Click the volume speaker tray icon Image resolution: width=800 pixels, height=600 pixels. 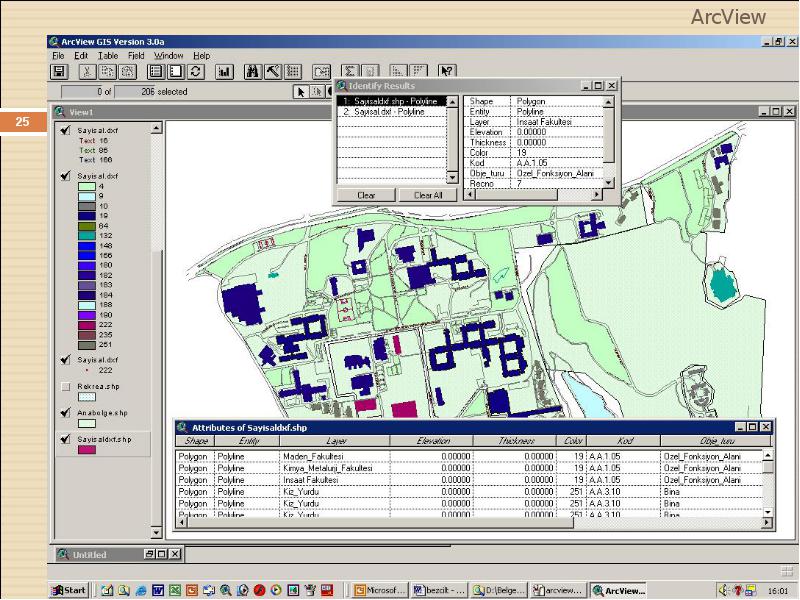pos(723,590)
